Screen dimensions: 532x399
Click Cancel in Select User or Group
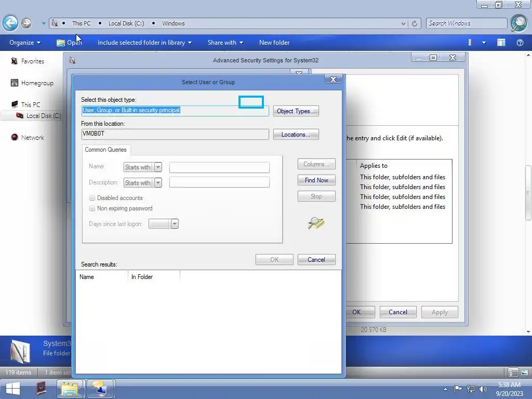pos(316,260)
